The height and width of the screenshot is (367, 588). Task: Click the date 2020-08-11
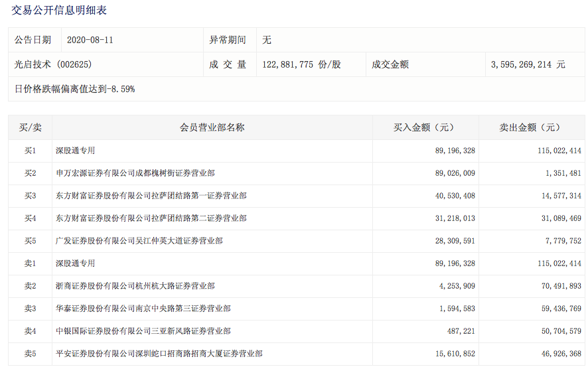coord(90,40)
